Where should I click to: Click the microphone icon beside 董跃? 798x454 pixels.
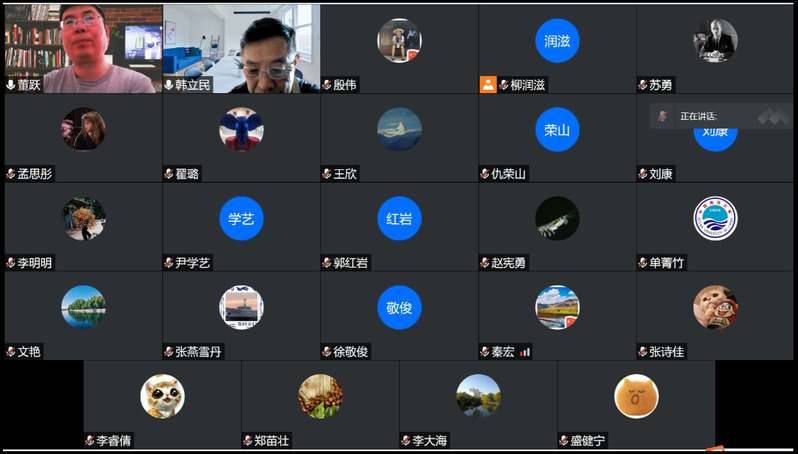click(x=11, y=86)
